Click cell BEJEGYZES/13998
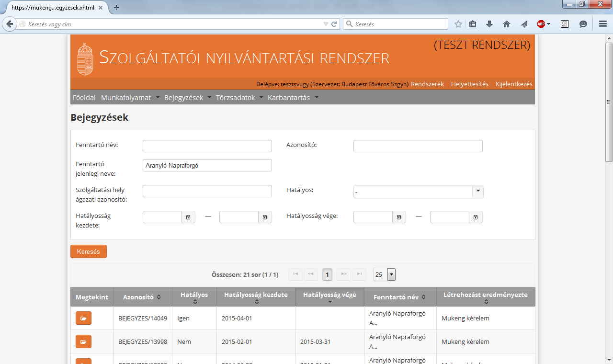 coord(143,341)
